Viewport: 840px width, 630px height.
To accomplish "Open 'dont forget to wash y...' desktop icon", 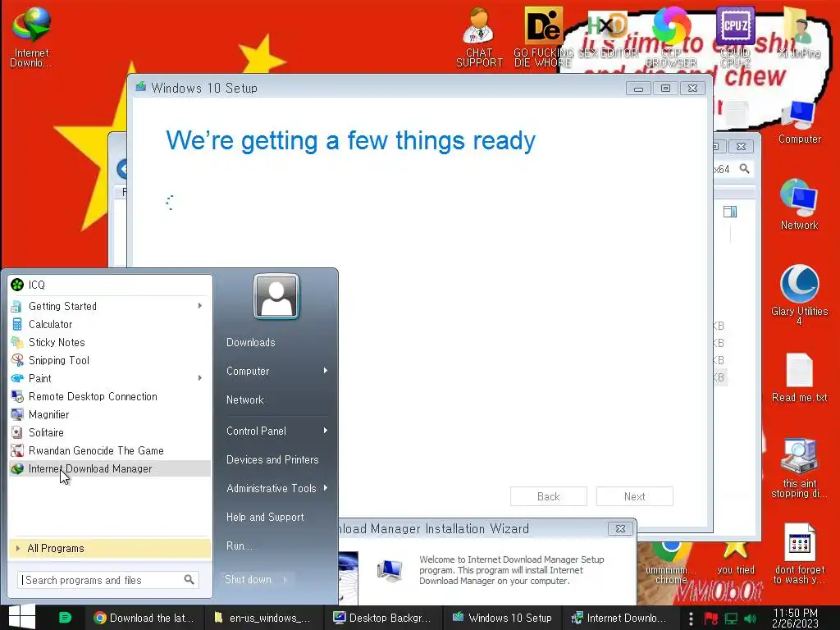I will [799, 554].
